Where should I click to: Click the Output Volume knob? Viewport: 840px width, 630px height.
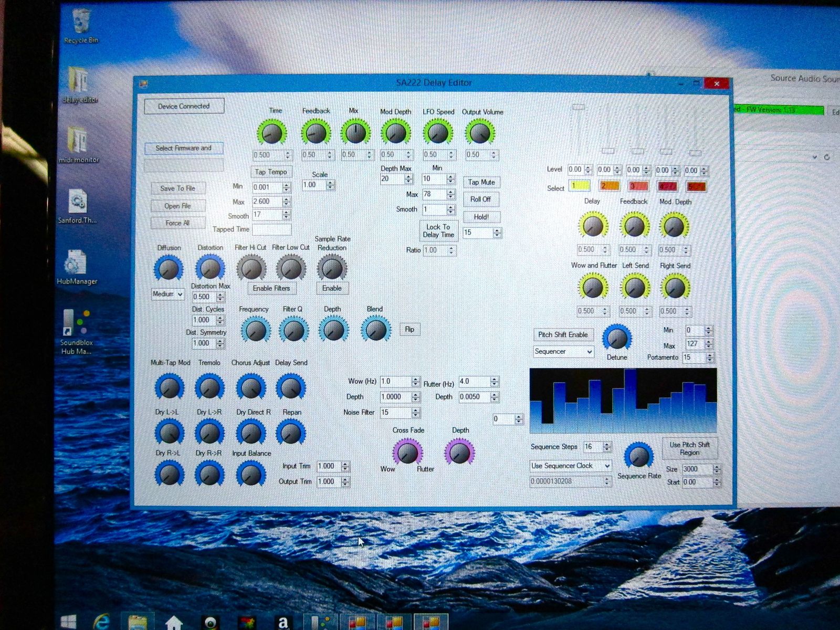(x=480, y=133)
